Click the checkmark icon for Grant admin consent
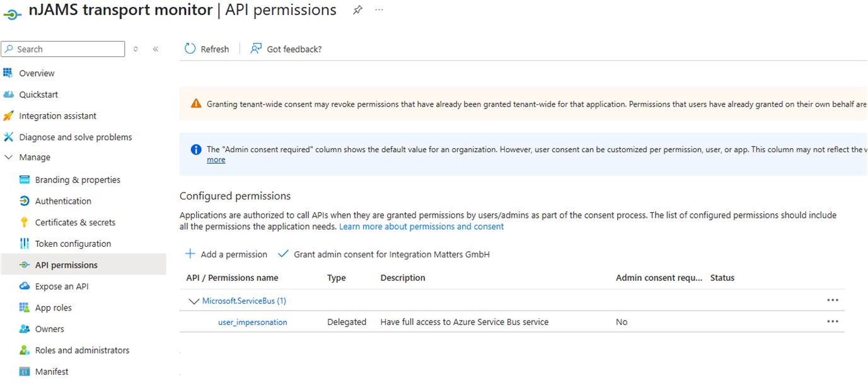The width and height of the screenshot is (868, 385). tap(283, 254)
